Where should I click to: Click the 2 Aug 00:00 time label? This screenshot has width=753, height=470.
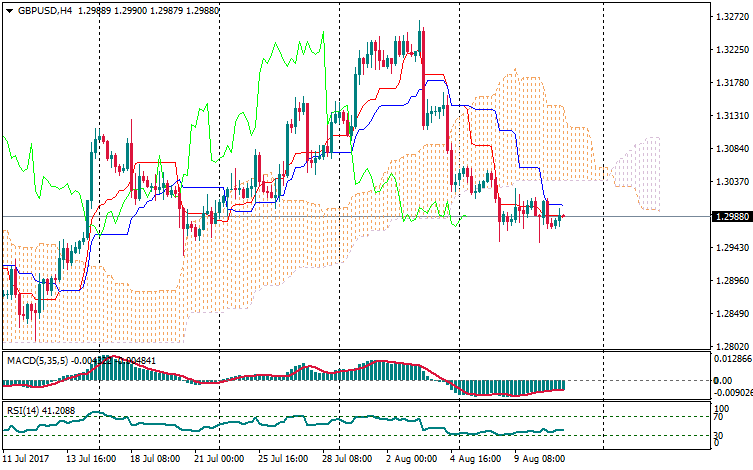pyautogui.click(x=411, y=459)
